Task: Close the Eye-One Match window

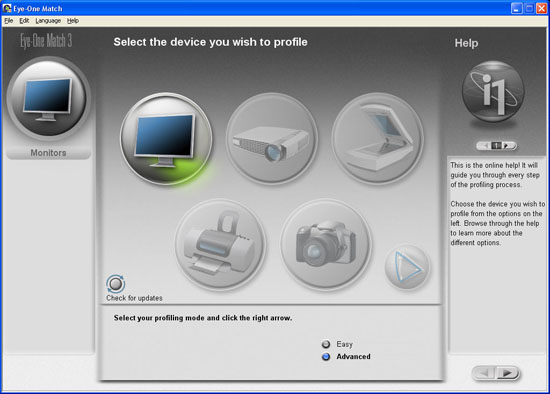Action: pos(542,8)
